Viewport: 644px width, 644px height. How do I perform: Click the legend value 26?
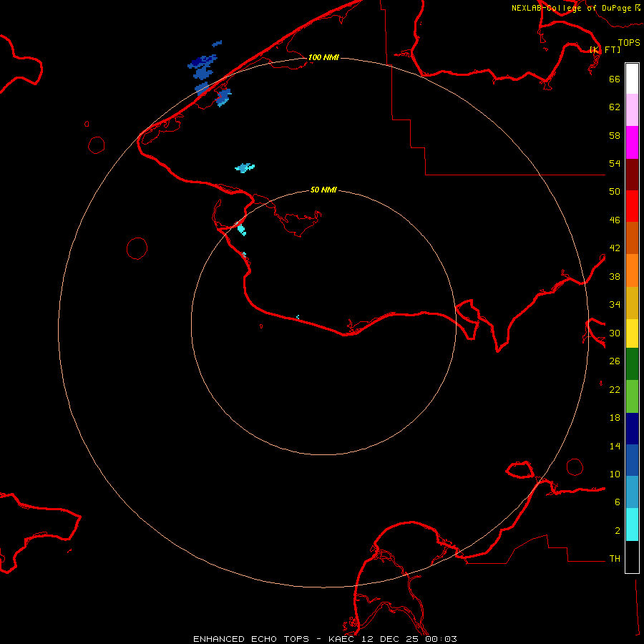coord(615,361)
